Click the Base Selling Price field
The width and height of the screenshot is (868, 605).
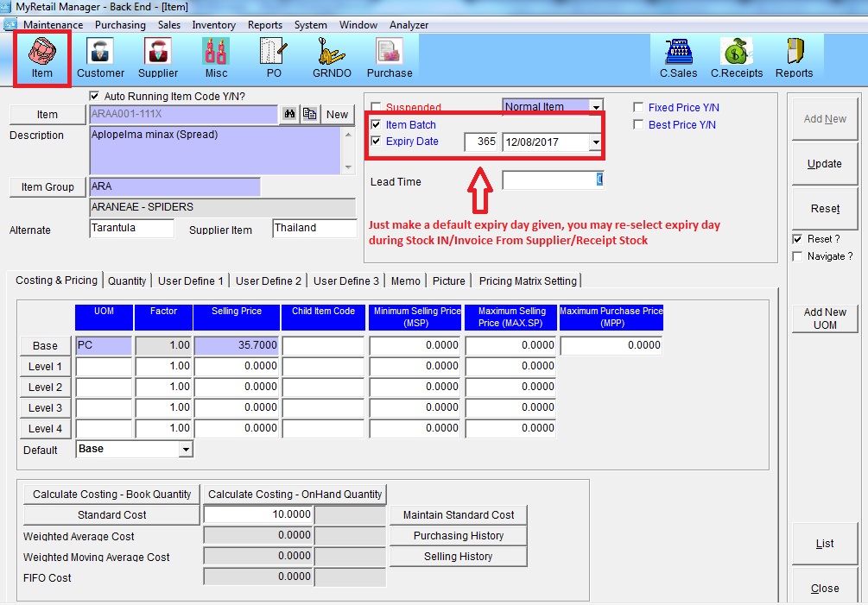(236, 345)
